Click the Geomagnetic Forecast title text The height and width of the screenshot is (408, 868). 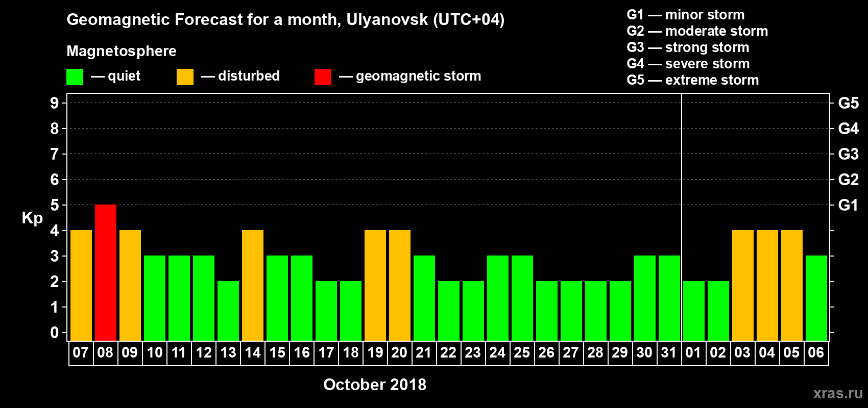(x=285, y=19)
